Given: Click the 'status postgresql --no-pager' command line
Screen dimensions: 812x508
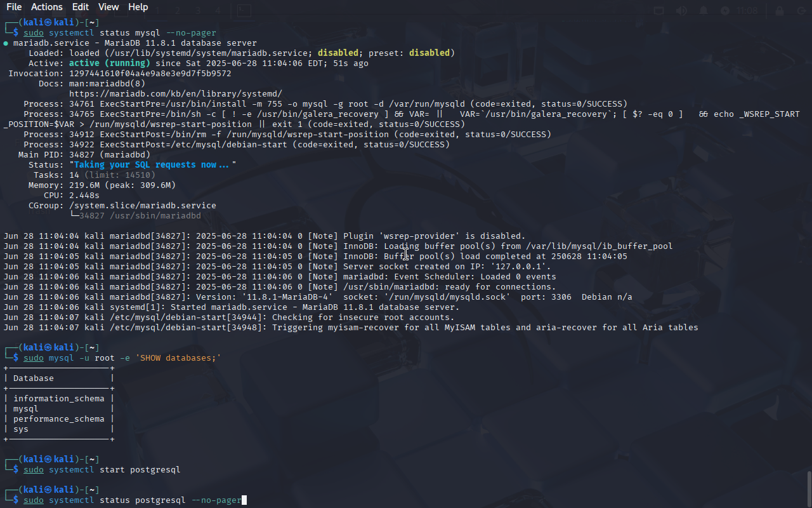Looking at the screenshot, I should pyautogui.click(x=133, y=500).
